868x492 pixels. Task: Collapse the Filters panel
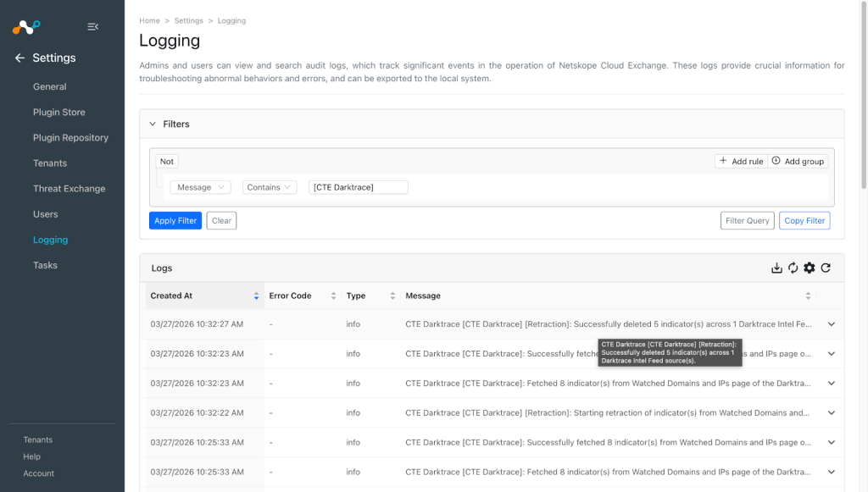(153, 124)
